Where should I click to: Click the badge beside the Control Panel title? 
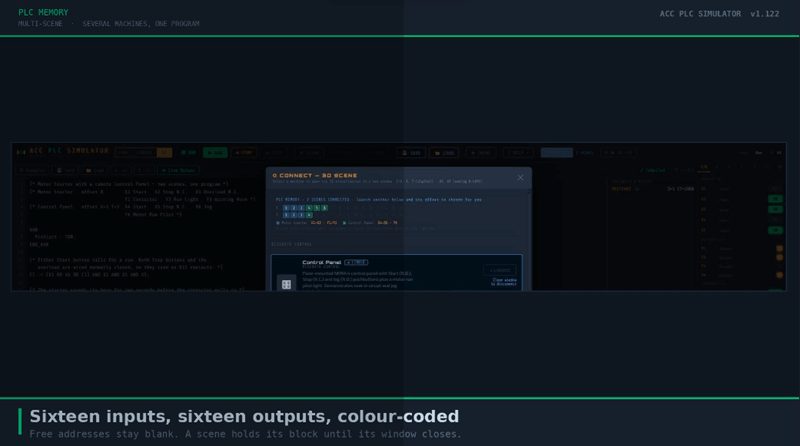356,262
